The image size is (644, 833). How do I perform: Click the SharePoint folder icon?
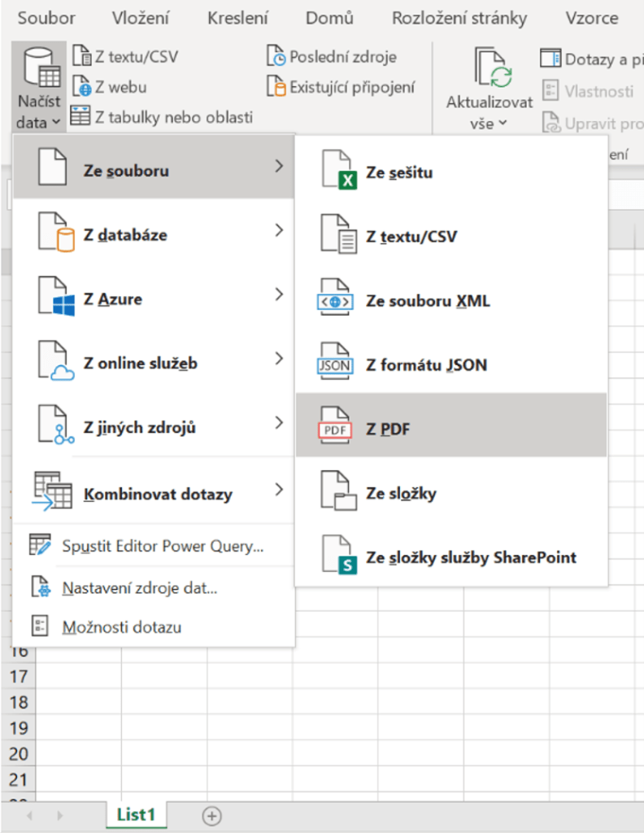(335, 557)
